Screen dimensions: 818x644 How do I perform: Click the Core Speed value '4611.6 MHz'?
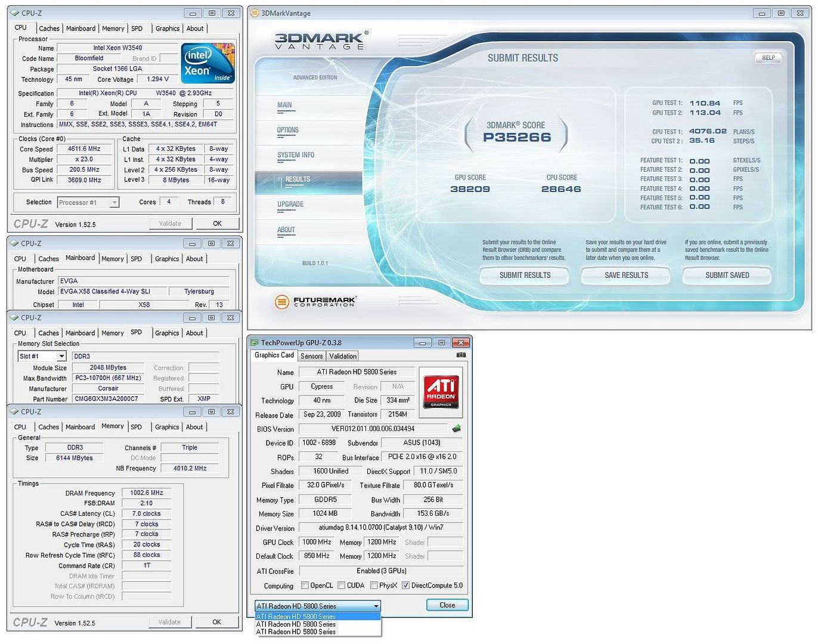(x=84, y=149)
